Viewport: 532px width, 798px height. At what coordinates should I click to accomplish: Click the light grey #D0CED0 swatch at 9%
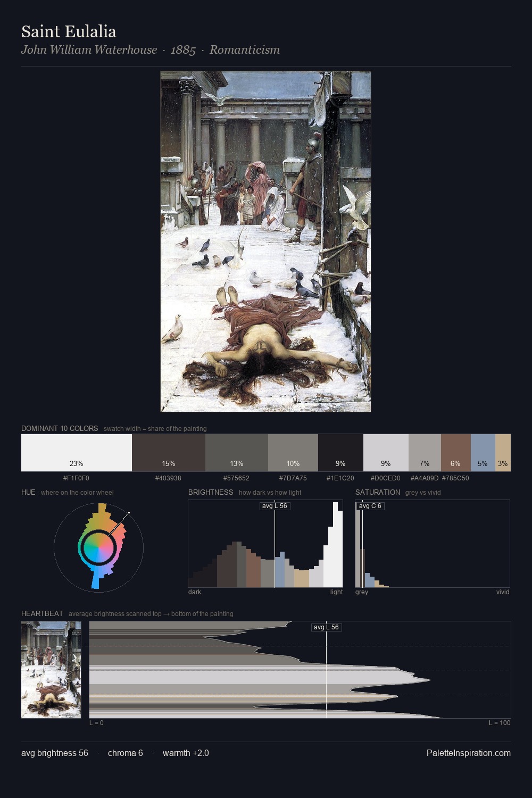[x=386, y=453]
